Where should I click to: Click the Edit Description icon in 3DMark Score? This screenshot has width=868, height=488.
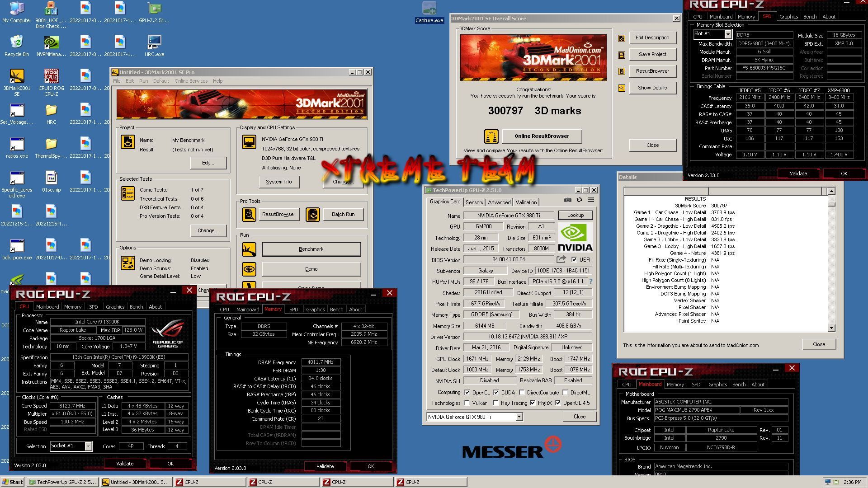[622, 38]
